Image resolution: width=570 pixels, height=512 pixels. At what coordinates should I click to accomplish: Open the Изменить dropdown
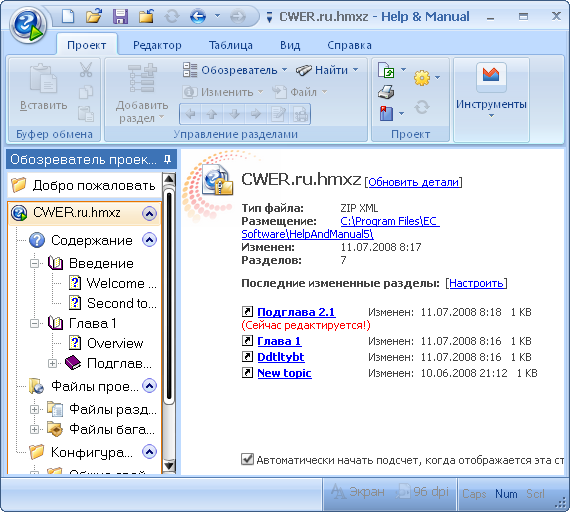coord(222,92)
